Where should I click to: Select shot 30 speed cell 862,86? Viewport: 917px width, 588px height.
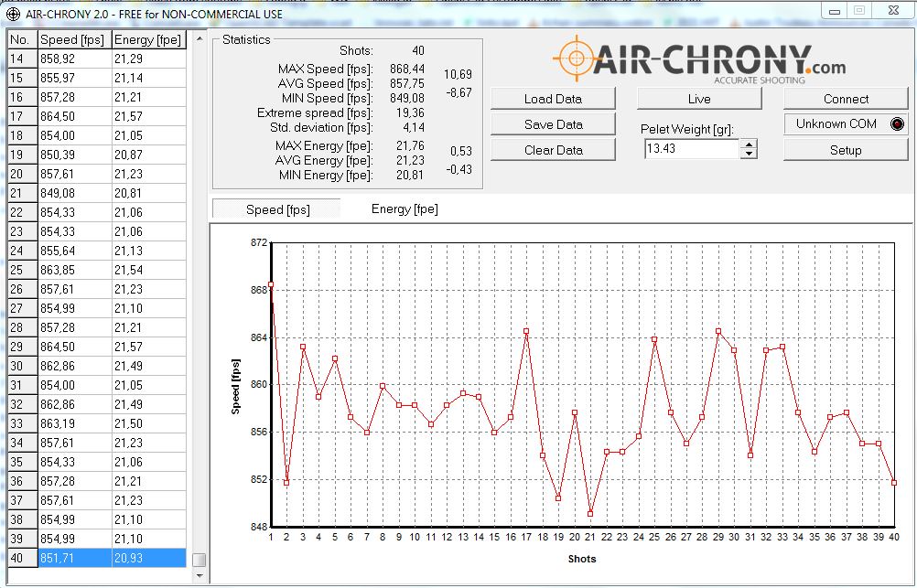(x=74, y=366)
